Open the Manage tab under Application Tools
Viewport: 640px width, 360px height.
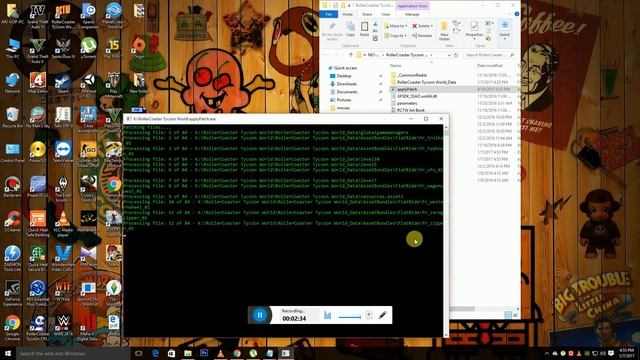tap(412, 14)
